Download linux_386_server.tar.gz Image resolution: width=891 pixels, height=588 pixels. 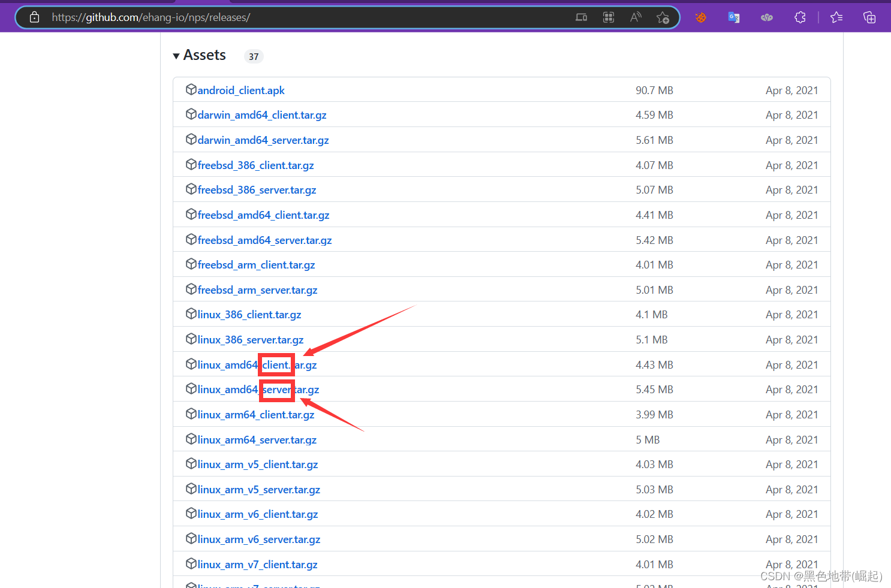(251, 340)
